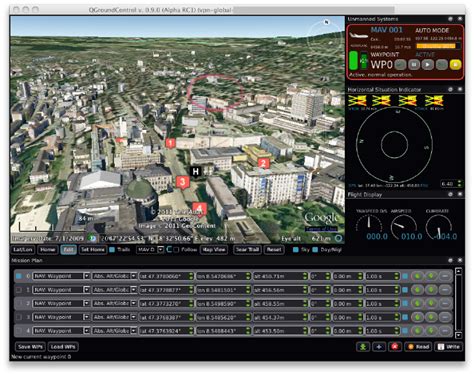474x374 pixels.
Task: Toggle the Day/Night checkbox
Action: click(x=315, y=250)
